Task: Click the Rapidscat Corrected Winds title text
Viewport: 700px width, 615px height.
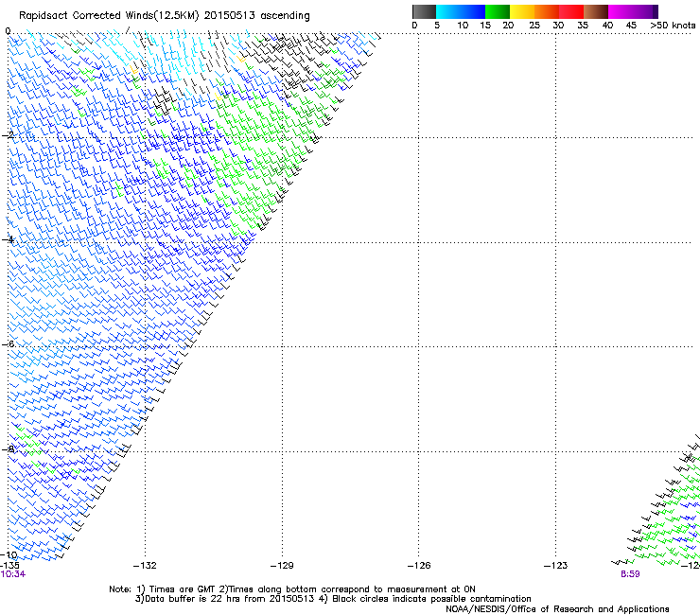Action: (x=165, y=16)
